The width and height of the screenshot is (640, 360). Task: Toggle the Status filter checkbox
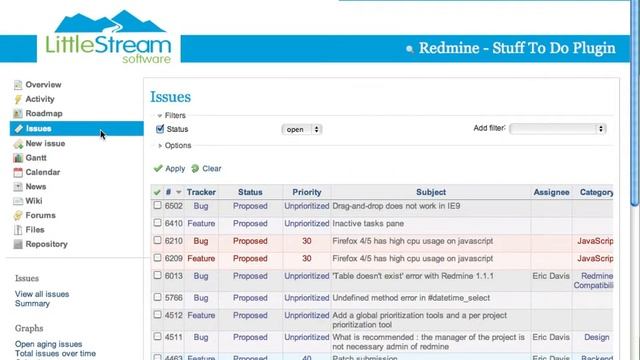[x=160, y=129]
